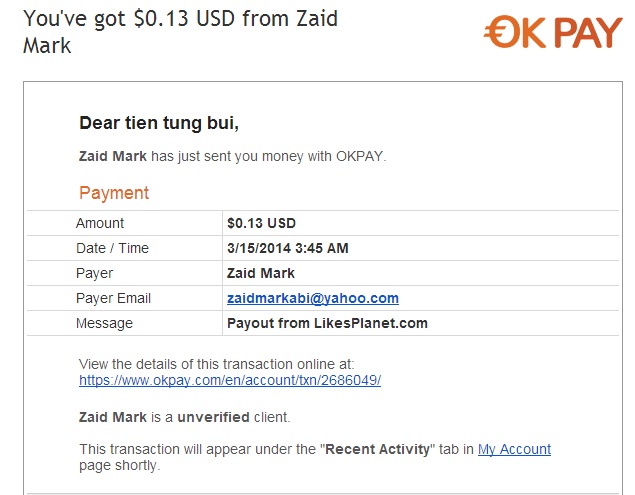Click the Message row label
This screenshot has width=635, height=495.
point(104,323)
